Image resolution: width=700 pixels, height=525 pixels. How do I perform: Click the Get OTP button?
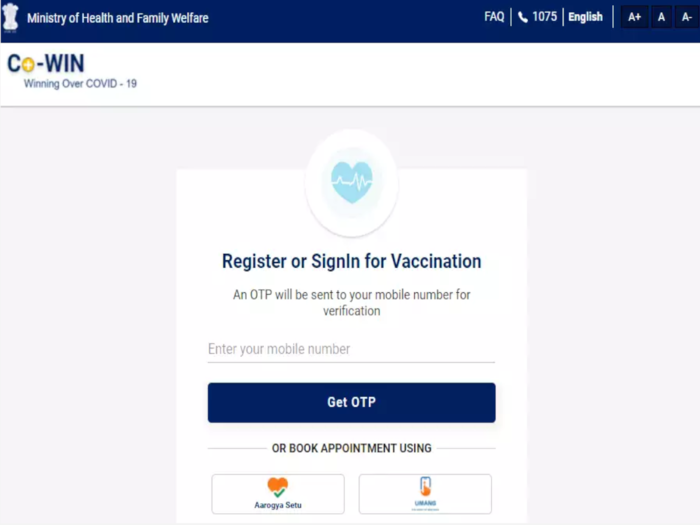pyautogui.click(x=351, y=402)
